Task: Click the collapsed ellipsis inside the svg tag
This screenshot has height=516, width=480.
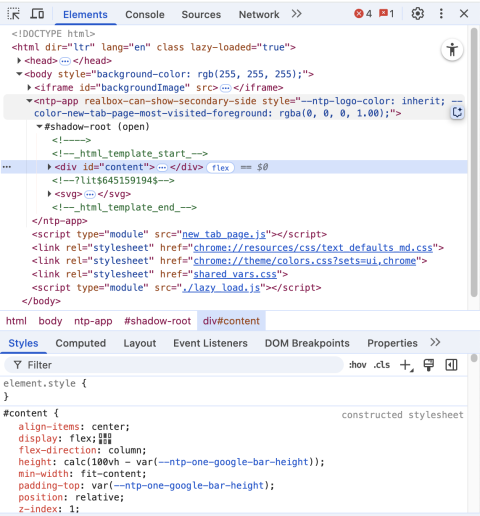Action: coord(90,194)
